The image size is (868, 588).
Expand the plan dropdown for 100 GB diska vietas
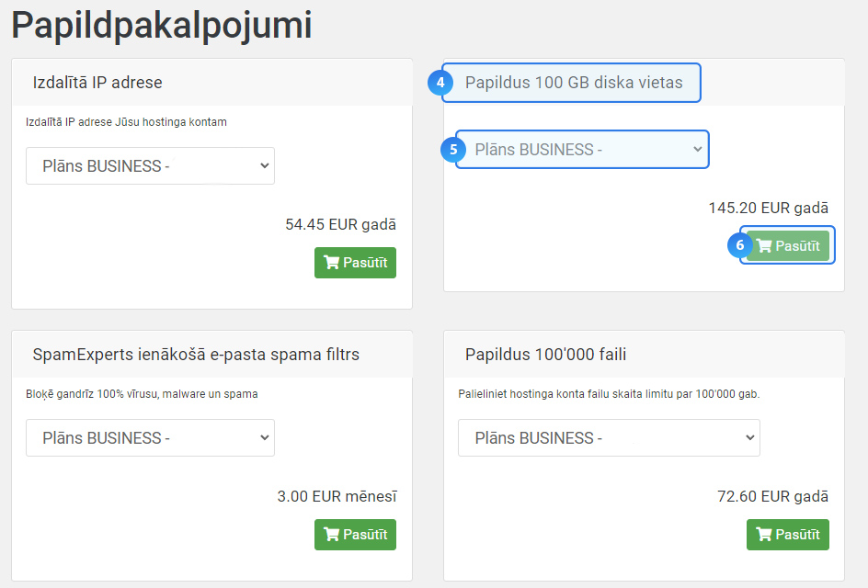pyautogui.click(x=582, y=150)
